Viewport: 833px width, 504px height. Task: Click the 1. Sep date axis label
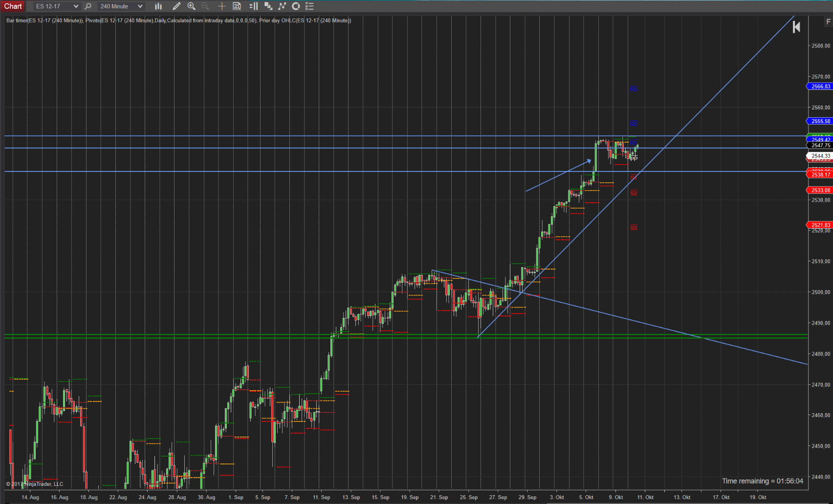[x=236, y=497]
